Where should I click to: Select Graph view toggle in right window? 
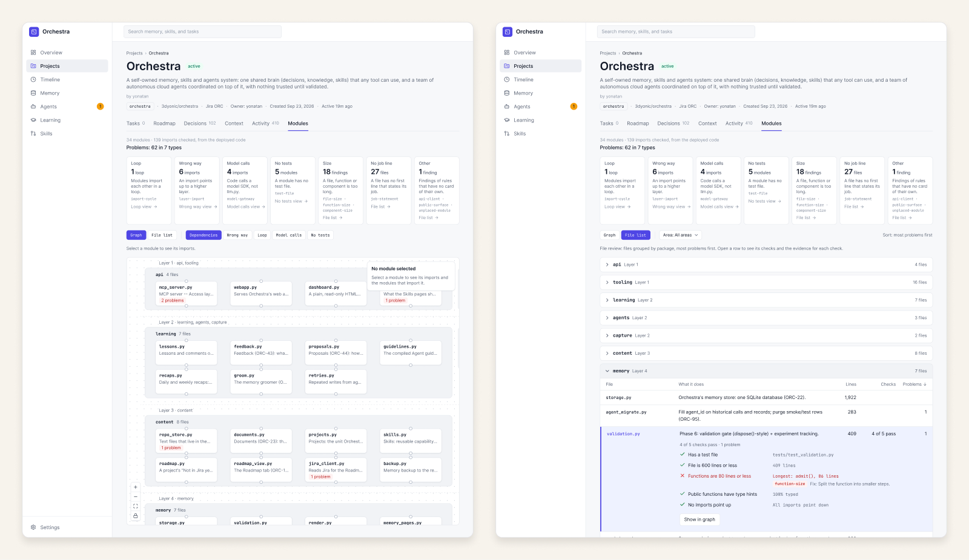pyautogui.click(x=610, y=235)
